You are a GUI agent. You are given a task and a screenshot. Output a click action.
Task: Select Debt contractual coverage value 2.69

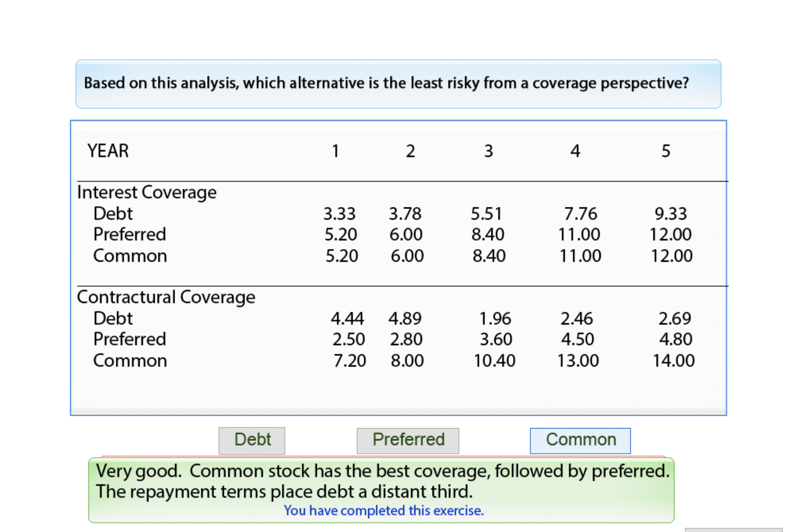pyautogui.click(x=674, y=318)
